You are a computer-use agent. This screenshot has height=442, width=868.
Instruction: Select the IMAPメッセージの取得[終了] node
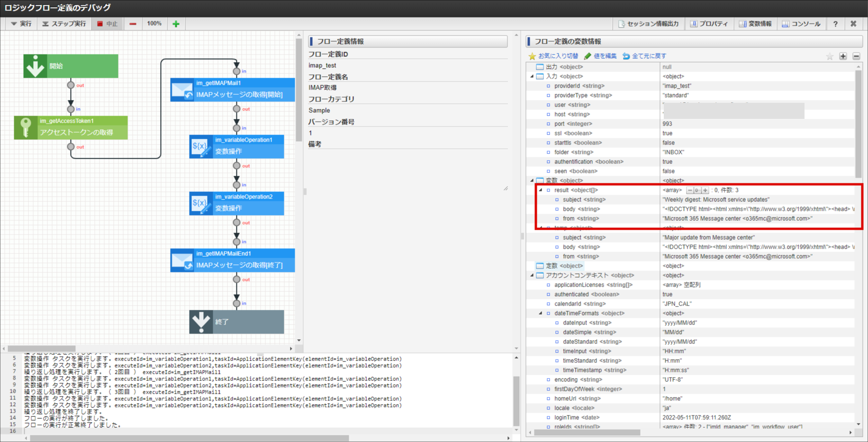233,260
